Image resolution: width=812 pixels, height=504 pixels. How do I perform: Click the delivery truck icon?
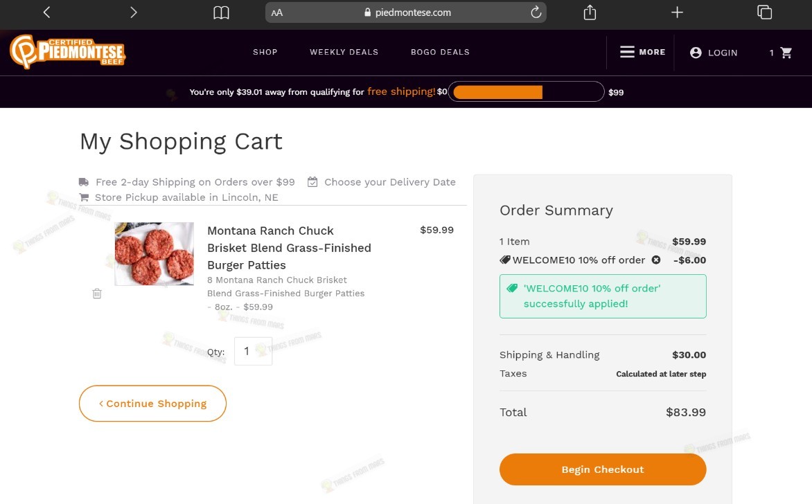(83, 181)
